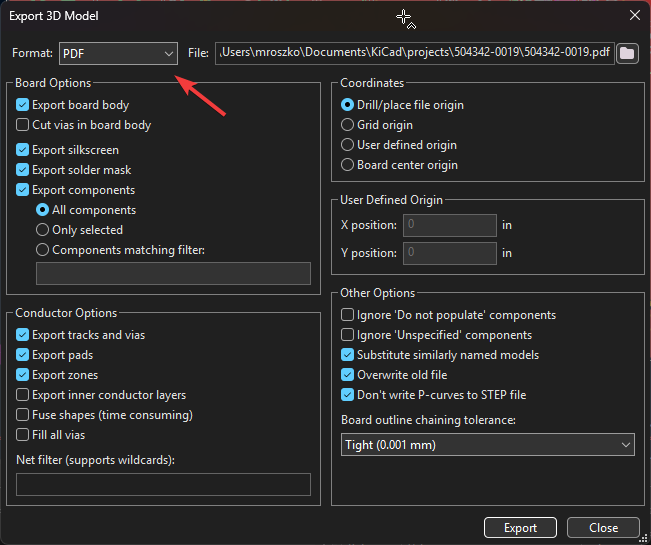Pick User defined origin radio button

pos(348,145)
